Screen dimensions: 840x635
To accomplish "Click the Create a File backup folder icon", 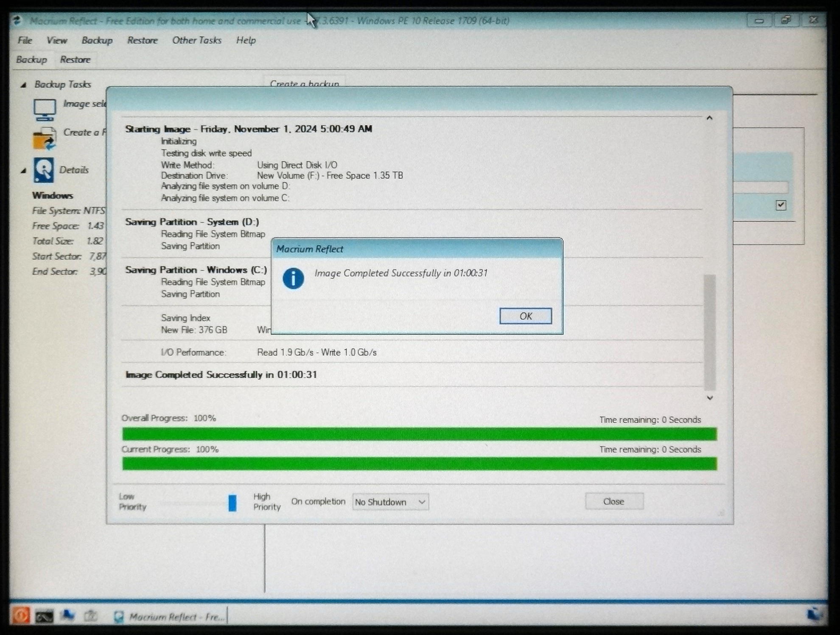I will [x=45, y=138].
